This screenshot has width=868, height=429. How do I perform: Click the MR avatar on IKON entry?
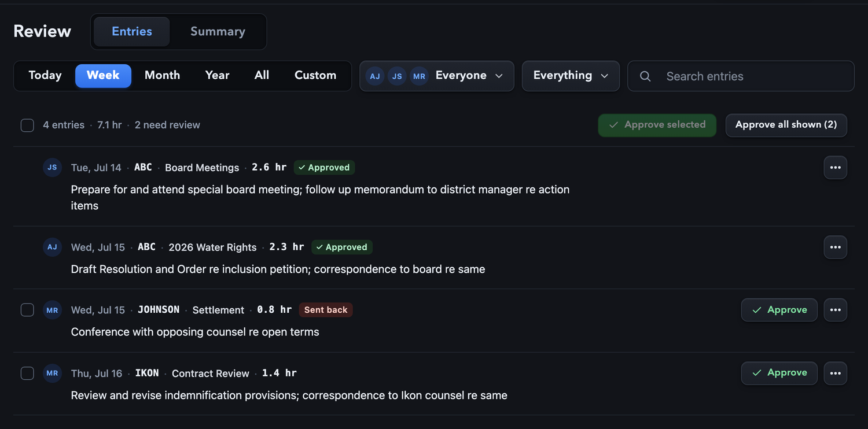[52, 373]
